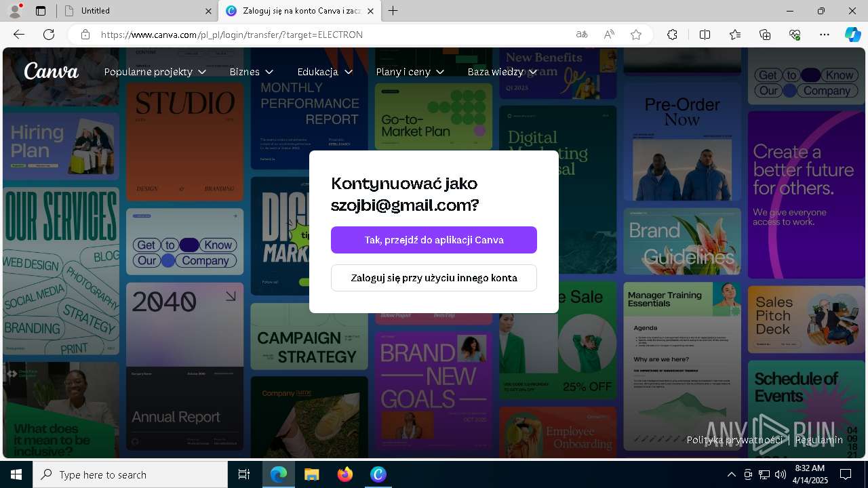
Task: Close the Untitled tab
Action: [208, 11]
